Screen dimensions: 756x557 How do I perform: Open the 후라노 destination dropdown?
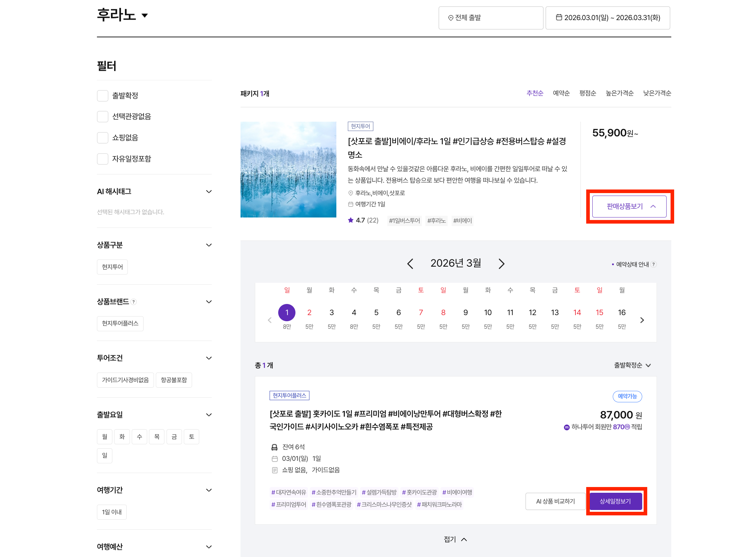tap(145, 15)
